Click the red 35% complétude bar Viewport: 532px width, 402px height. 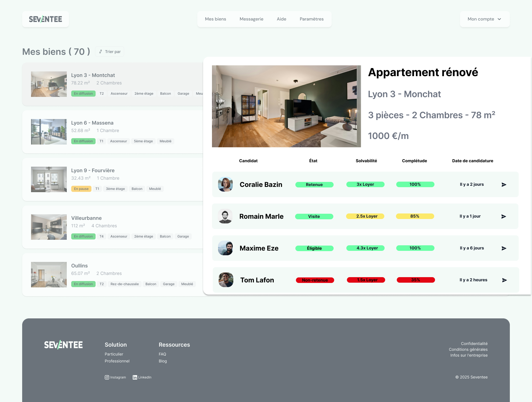(x=415, y=280)
